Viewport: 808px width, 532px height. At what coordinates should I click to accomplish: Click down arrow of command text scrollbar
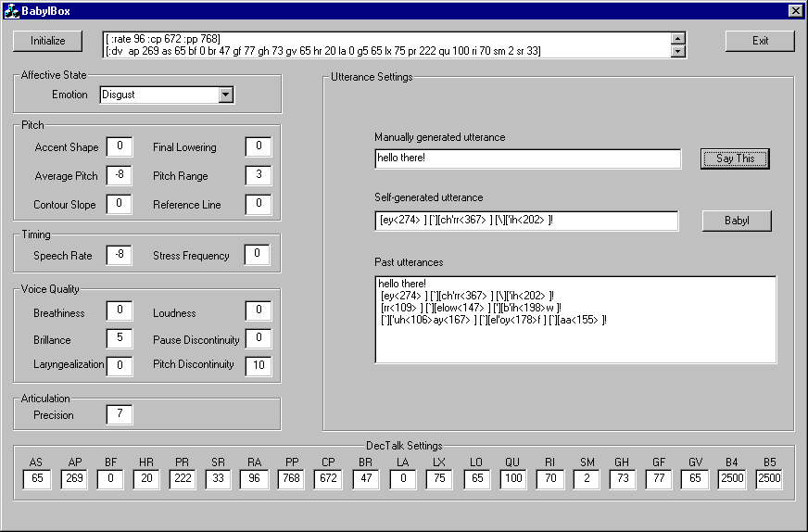(678, 51)
